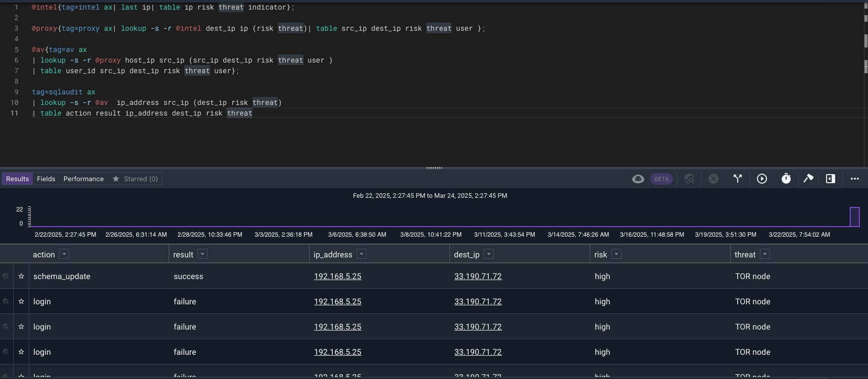Click the 3/14/2025, 7:46:26 AM timeline label
868x379 pixels.
[x=578, y=235]
